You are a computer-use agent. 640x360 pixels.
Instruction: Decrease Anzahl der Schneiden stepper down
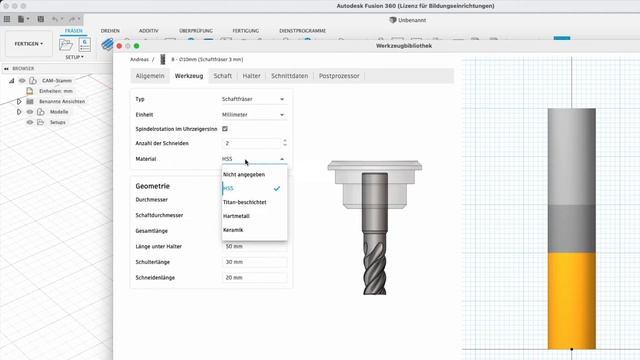click(x=285, y=145)
